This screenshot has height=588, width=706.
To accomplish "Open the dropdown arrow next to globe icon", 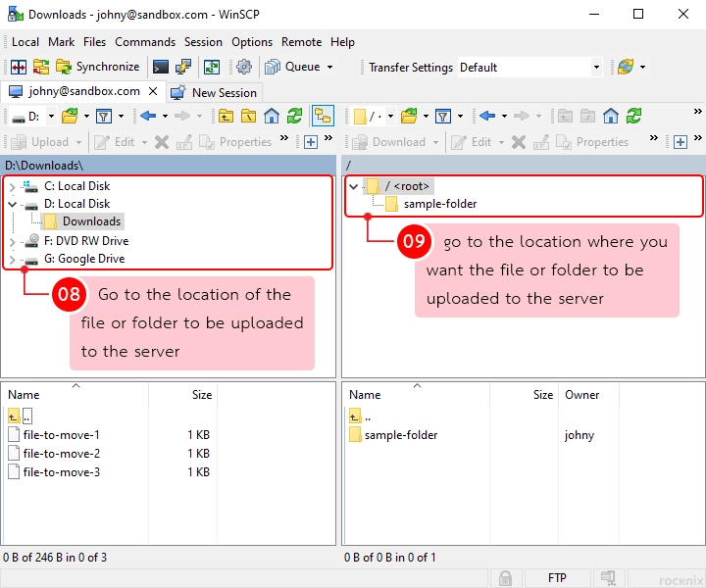I will coord(642,67).
